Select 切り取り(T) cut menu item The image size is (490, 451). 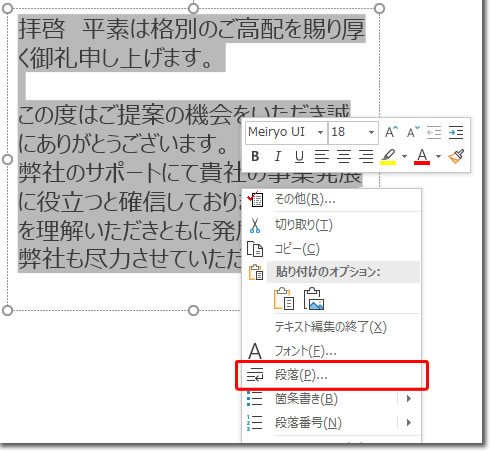coord(331,225)
